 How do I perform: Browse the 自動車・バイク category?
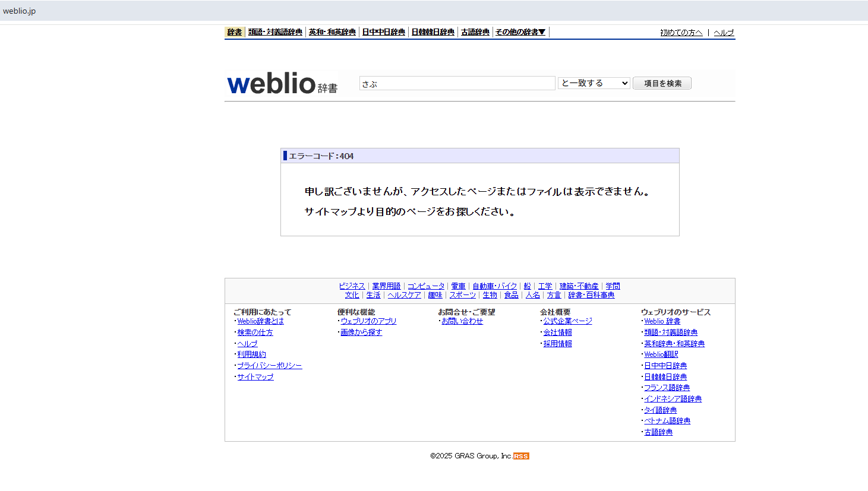click(495, 286)
